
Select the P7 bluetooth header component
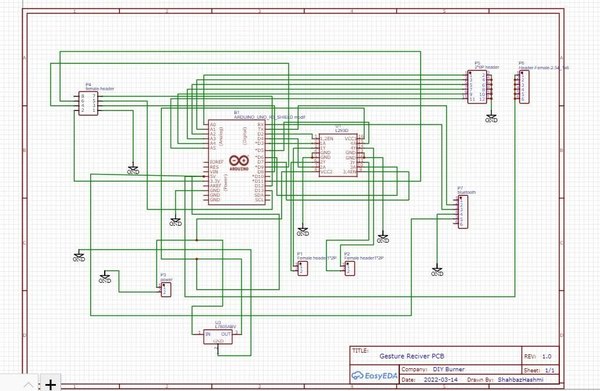pyautogui.click(x=463, y=212)
